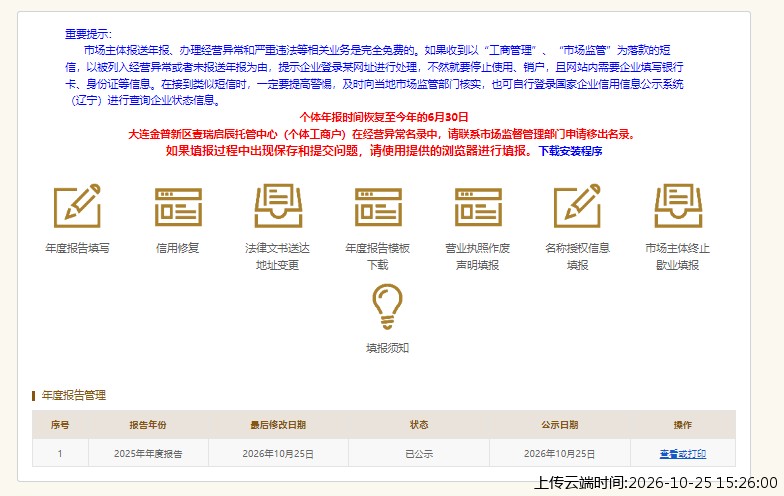Click the 市场主体终止歇业填报 label text
This screenshot has height=496, width=784.
click(x=678, y=256)
